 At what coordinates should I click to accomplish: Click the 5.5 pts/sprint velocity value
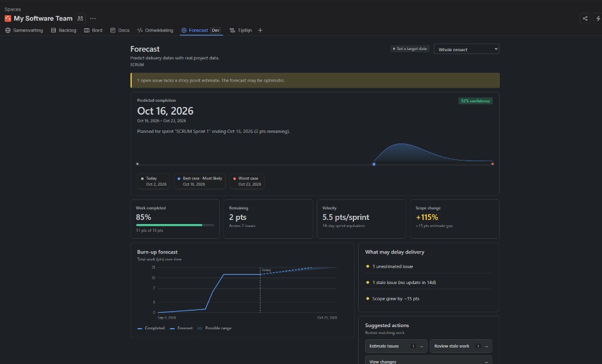(x=346, y=218)
